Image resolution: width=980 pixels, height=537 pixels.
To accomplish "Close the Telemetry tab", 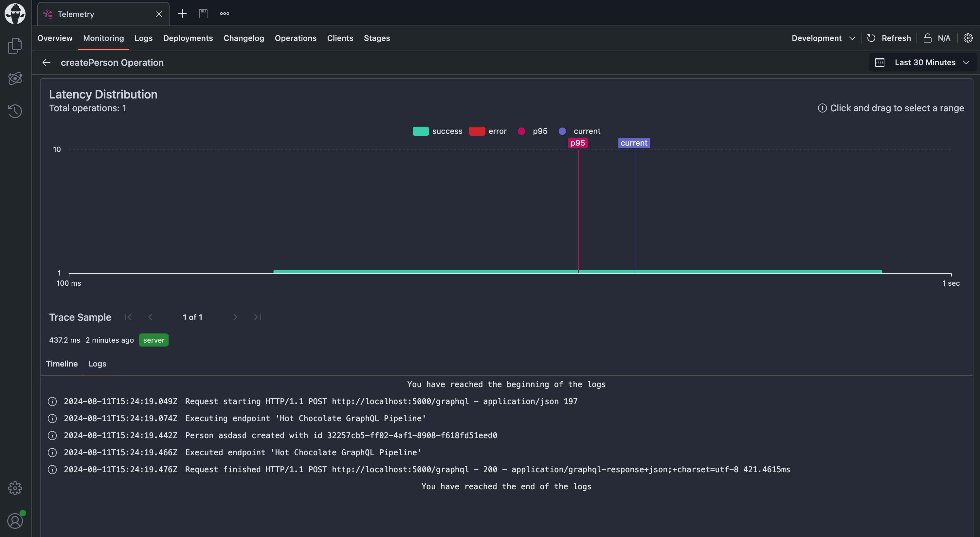I will (159, 14).
